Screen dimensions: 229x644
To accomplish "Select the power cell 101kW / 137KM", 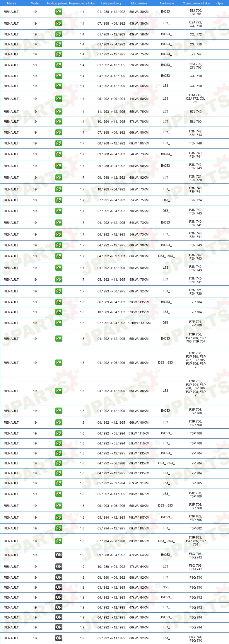I will click(x=139, y=323).
